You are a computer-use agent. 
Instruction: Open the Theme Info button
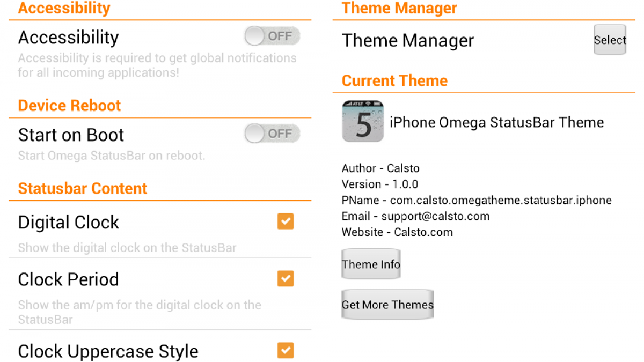coord(371,264)
